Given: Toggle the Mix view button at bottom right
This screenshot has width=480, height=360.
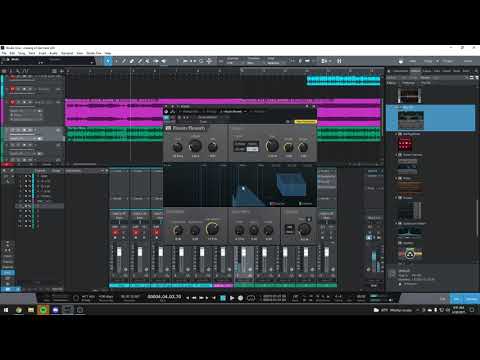Looking at the screenshot, I should click(x=456, y=299).
